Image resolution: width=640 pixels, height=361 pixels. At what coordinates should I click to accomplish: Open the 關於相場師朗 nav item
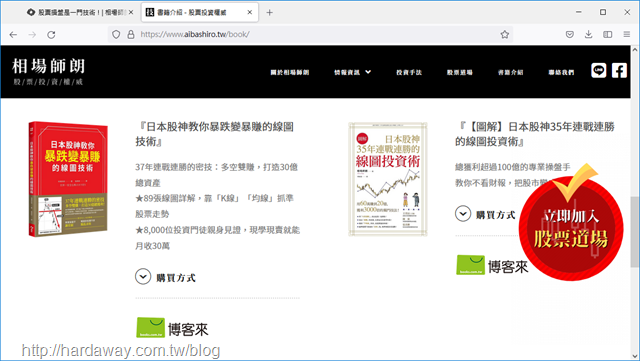pos(290,72)
